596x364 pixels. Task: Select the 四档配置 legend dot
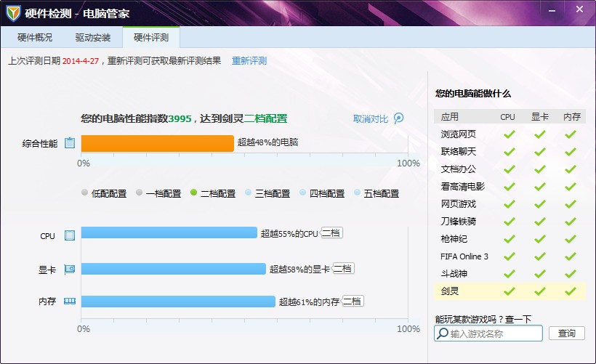pyautogui.click(x=302, y=193)
